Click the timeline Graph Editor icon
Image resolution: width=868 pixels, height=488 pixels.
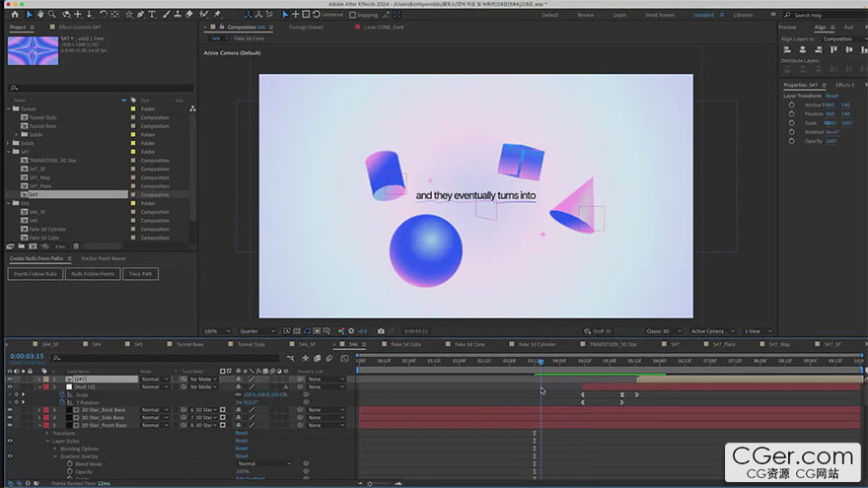click(345, 359)
